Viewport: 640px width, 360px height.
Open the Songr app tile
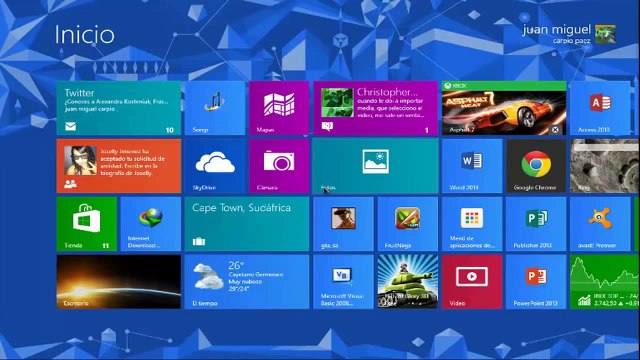pos(215,108)
